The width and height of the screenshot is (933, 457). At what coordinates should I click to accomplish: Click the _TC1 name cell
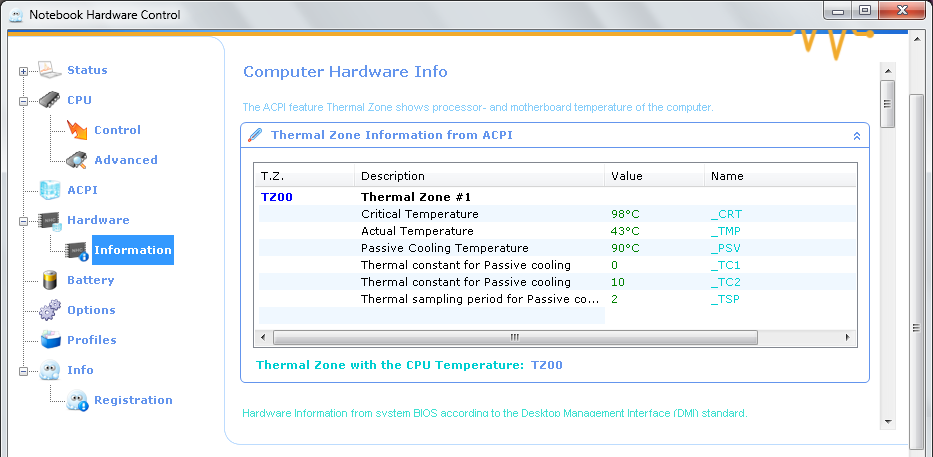point(726,265)
